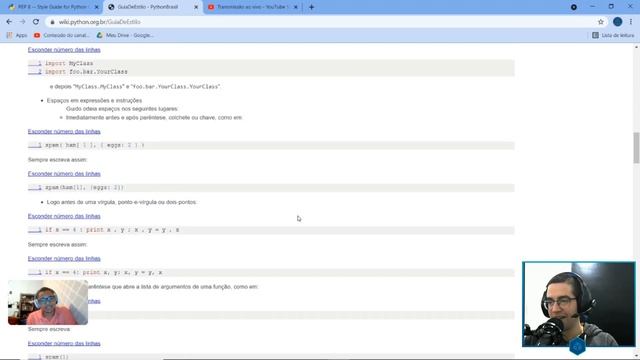Click the first 'Sempre escreva assim' text
Viewport: 640px width, 360px height.
(x=58, y=160)
